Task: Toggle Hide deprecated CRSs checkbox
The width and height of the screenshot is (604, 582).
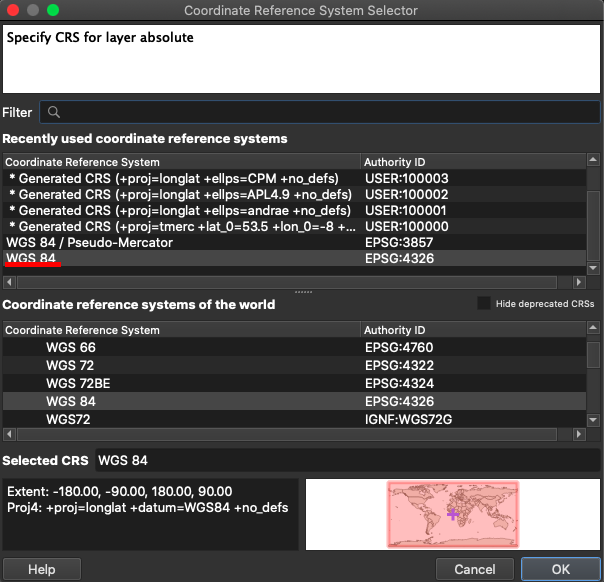Action: tap(484, 304)
